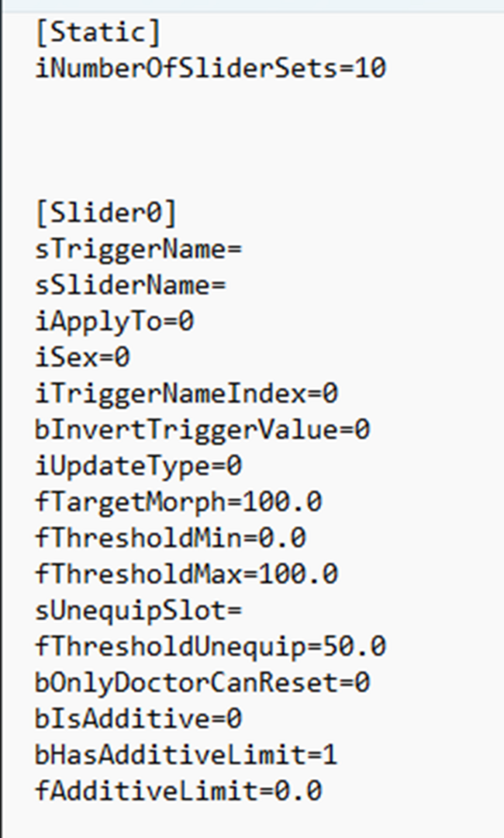The height and width of the screenshot is (838, 504).
Task: Click the [Static] section header line
Action: tap(98, 33)
